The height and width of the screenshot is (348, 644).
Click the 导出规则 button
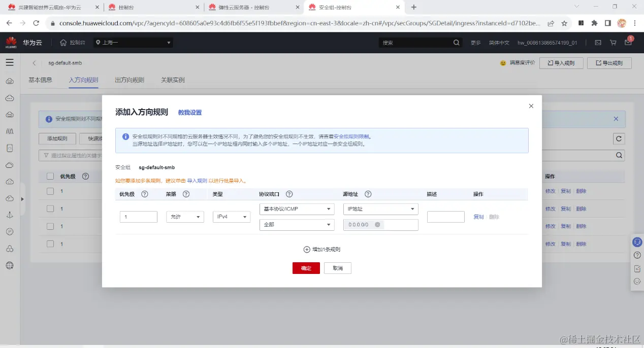click(x=609, y=63)
